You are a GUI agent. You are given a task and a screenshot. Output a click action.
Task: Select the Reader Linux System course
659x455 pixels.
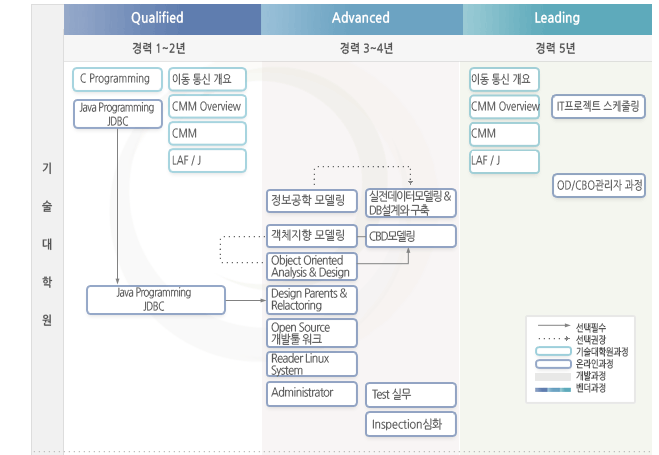311,364
